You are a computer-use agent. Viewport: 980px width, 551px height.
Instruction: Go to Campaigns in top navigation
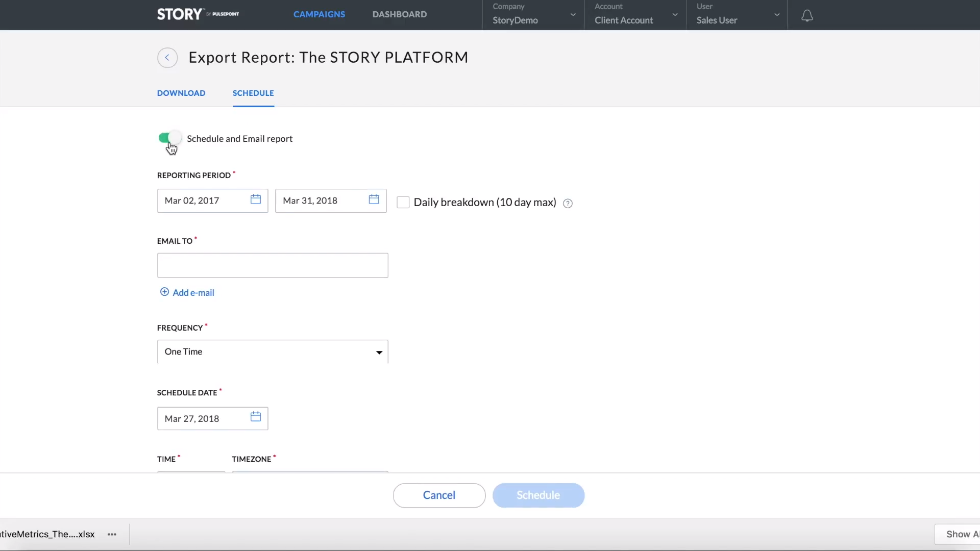(x=319, y=14)
